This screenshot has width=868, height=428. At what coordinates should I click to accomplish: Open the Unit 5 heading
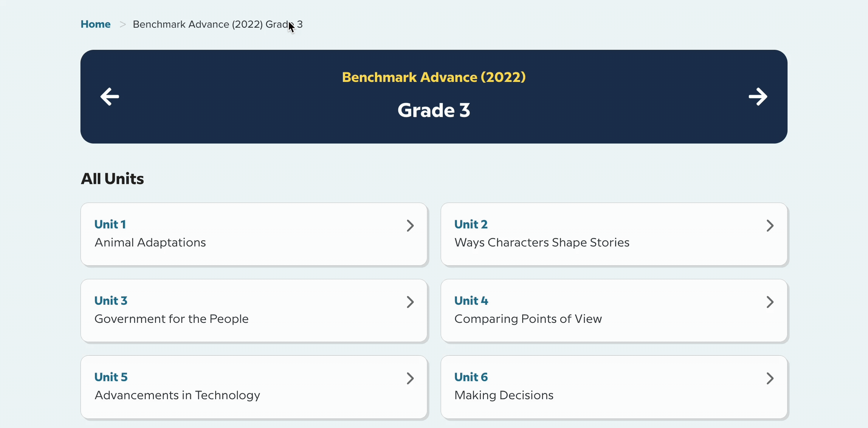(111, 377)
